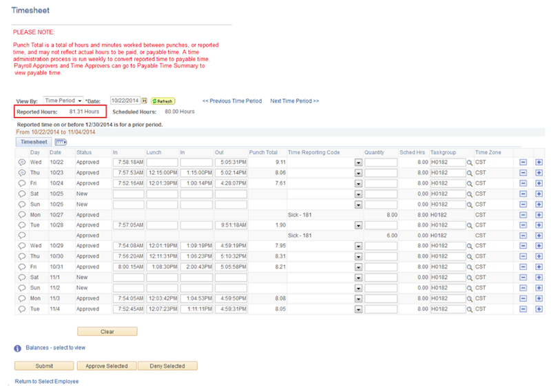Click the Balances info icon
Image resolution: width=551 pixels, height=392 pixels.
(18, 349)
